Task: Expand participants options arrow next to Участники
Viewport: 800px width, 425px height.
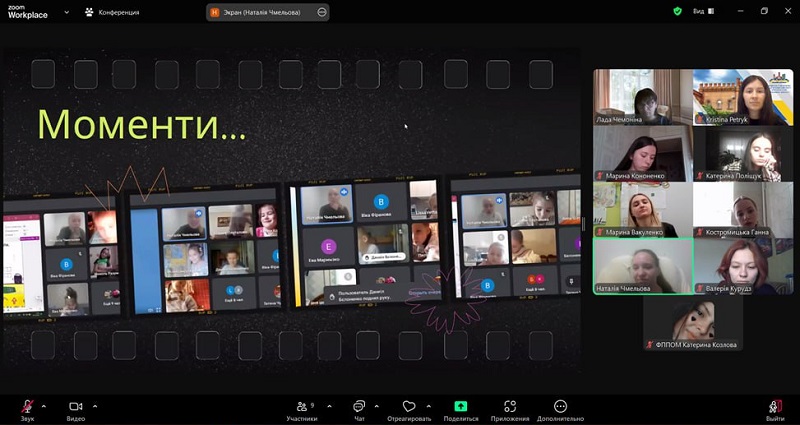Action: (x=329, y=407)
